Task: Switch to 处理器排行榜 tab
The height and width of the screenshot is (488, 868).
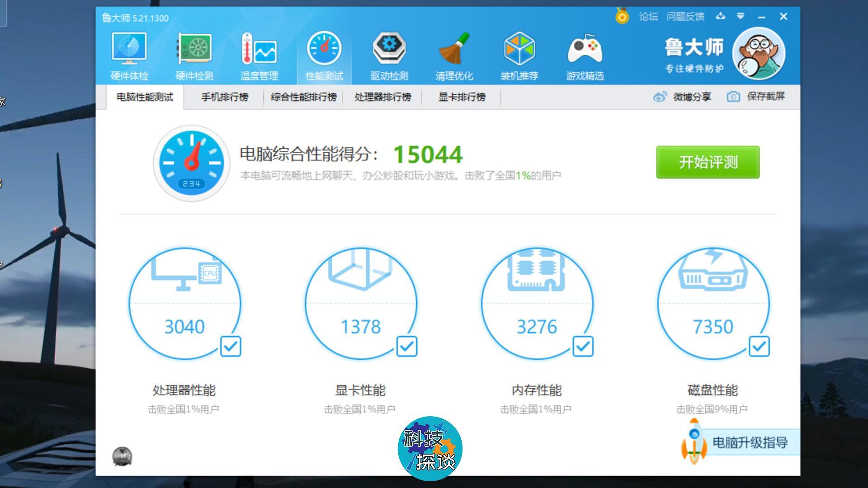Action: click(x=382, y=97)
